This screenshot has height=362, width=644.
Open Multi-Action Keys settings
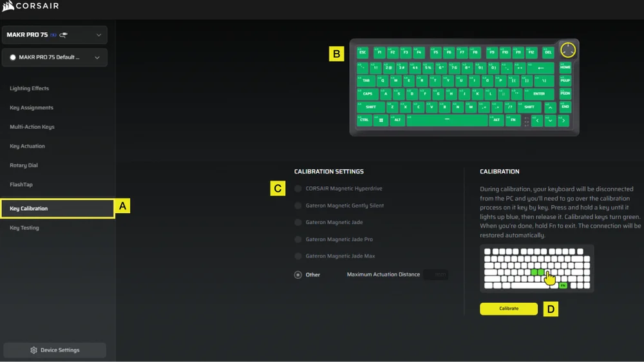click(32, 127)
